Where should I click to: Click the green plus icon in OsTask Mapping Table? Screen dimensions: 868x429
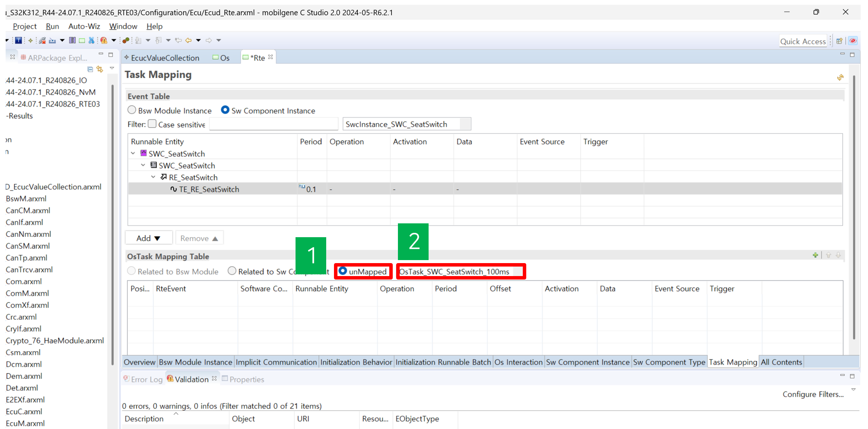point(815,255)
